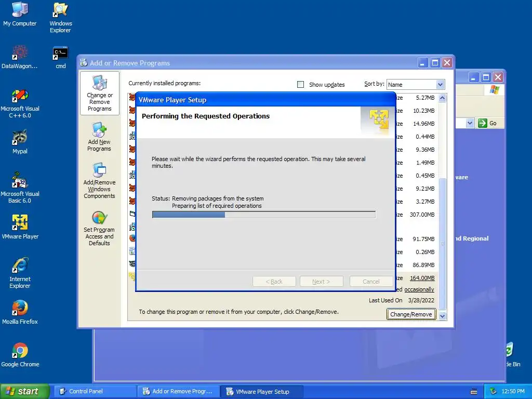
Task: Switch to VMware Player Setup taskbar button
Action: click(x=262, y=391)
